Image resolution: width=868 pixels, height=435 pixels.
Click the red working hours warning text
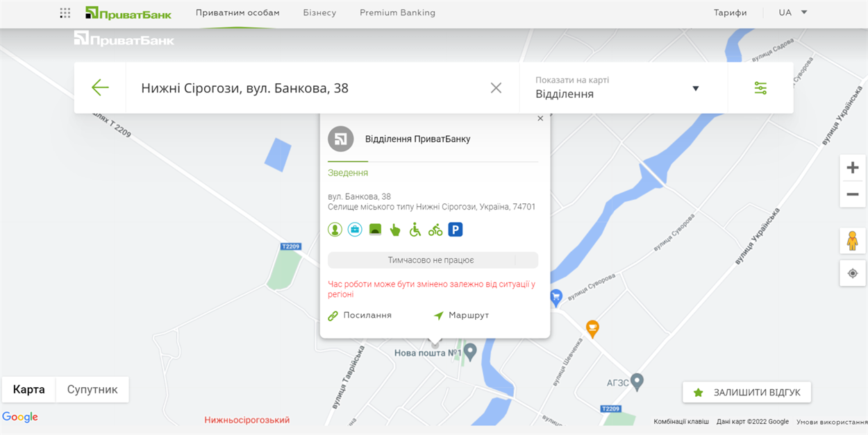point(431,289)
